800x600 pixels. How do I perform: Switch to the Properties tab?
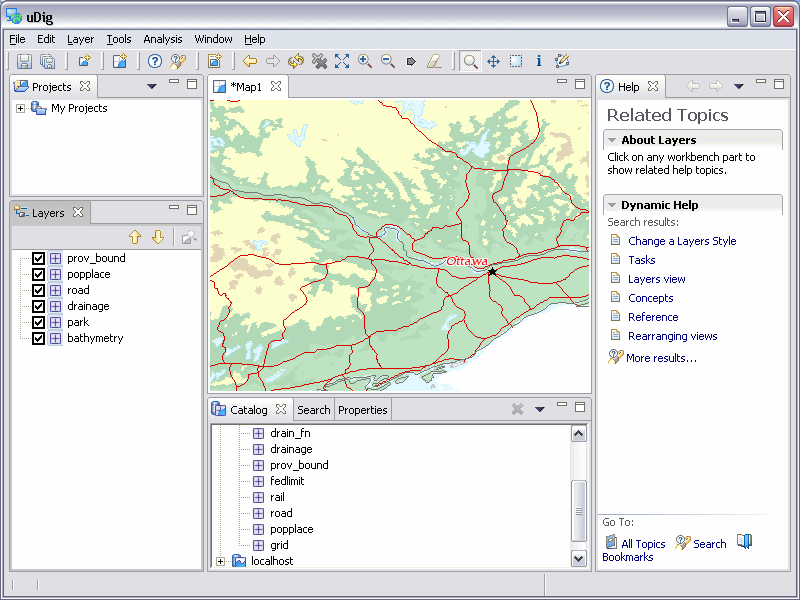tap(362, 410)
